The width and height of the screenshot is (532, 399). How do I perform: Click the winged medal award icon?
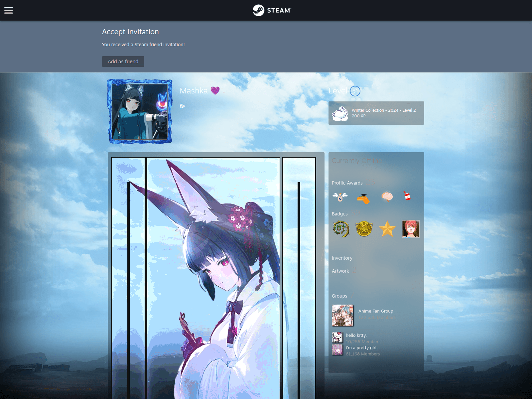340,197
